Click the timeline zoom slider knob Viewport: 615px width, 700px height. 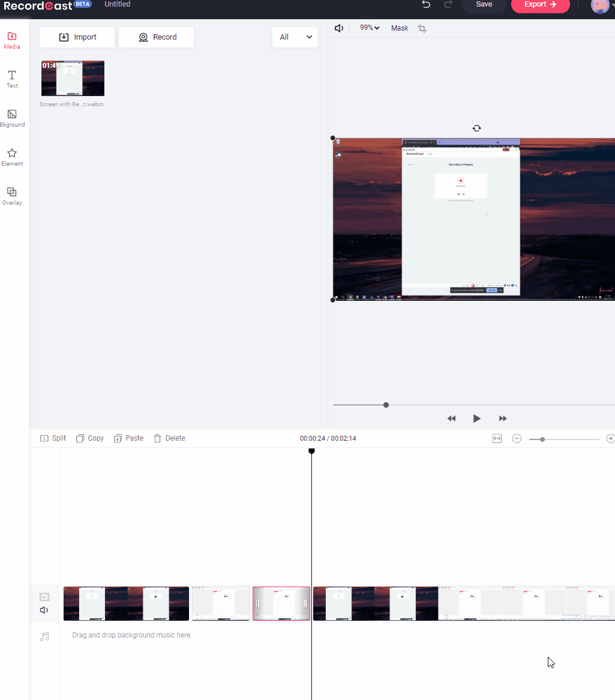pyautogui.click(x=542, y=439)
